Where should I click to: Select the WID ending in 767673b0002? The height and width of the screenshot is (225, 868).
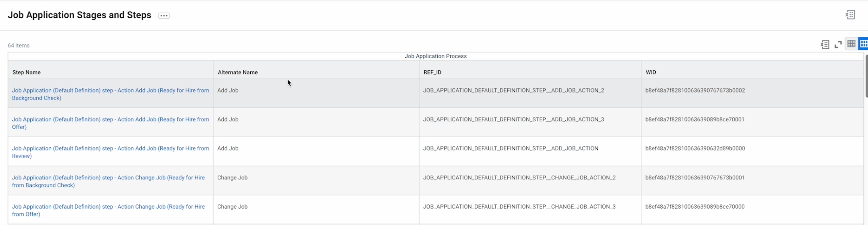pos(695,90)
